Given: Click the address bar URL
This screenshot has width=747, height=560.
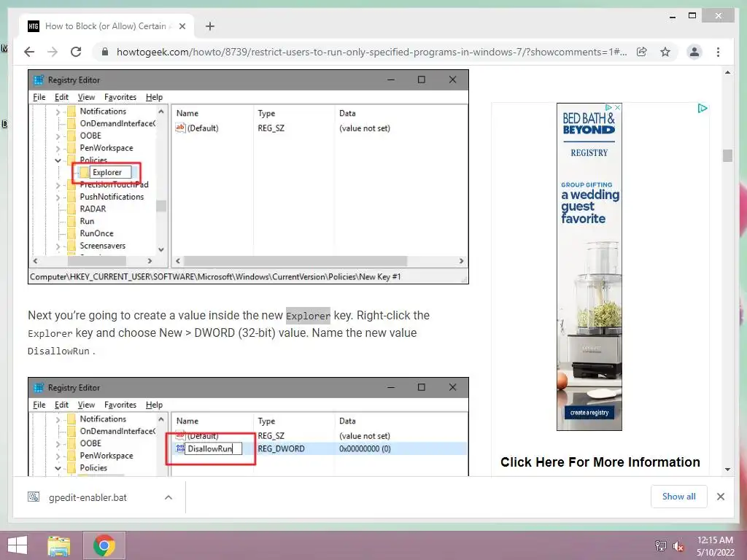Looking at the screenshot, I should coord(371,52).
